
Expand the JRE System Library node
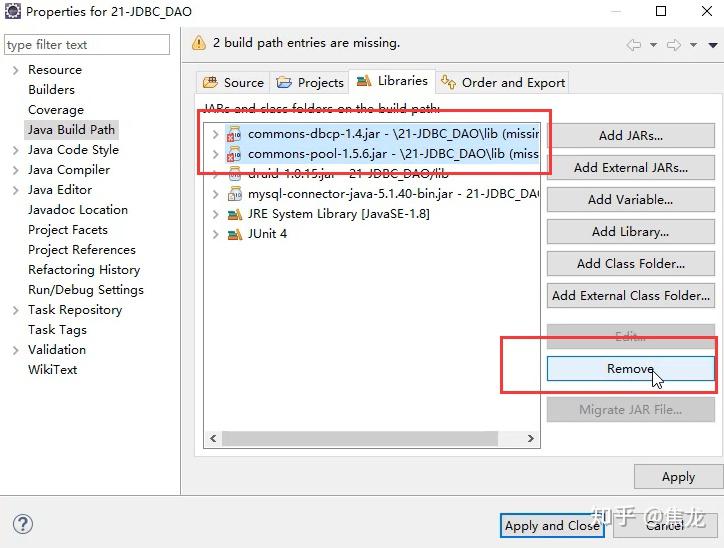215,214
